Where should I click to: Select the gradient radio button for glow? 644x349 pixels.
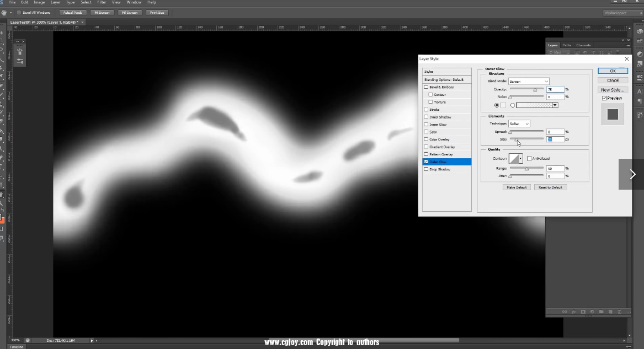coord(513,105)
